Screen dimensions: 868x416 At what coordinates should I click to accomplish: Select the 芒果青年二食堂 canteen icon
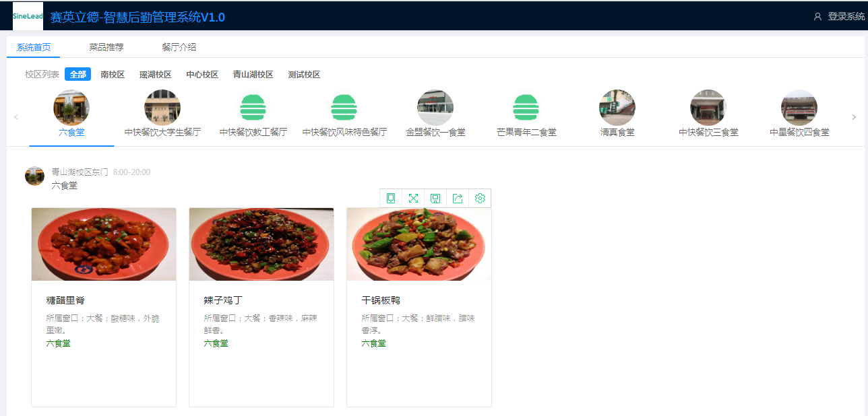click(x=526, y=108)
